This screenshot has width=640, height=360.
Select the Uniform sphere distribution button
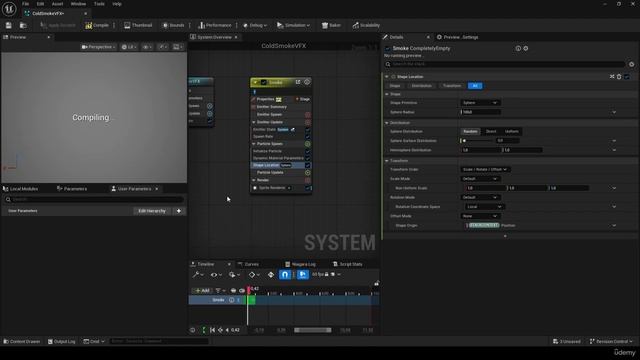point(511,131)
